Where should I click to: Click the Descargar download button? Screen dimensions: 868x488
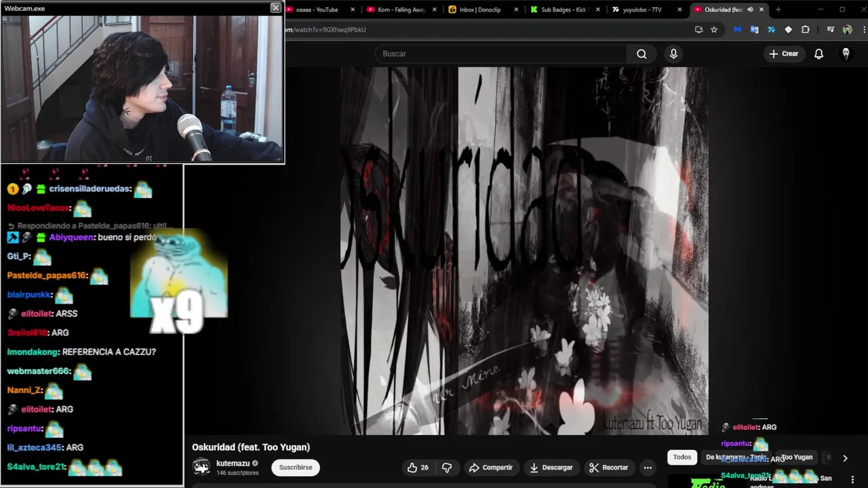tap(551, 468)
